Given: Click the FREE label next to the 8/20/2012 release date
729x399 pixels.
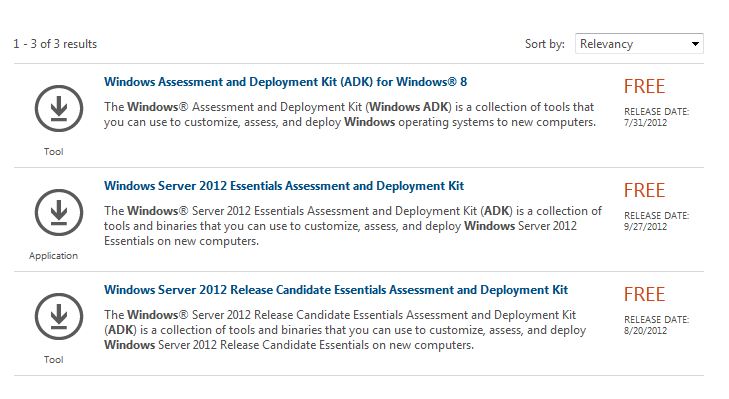Looking at the screenshot, I should (x=644, y=294).
